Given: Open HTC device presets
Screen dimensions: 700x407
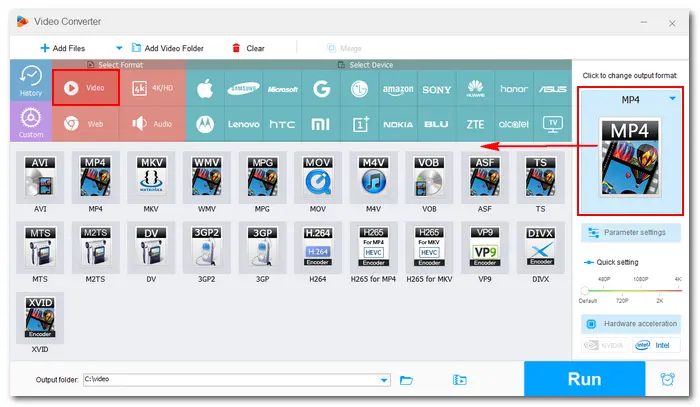Looking at the screenshot, I should (x=282, y=124).
